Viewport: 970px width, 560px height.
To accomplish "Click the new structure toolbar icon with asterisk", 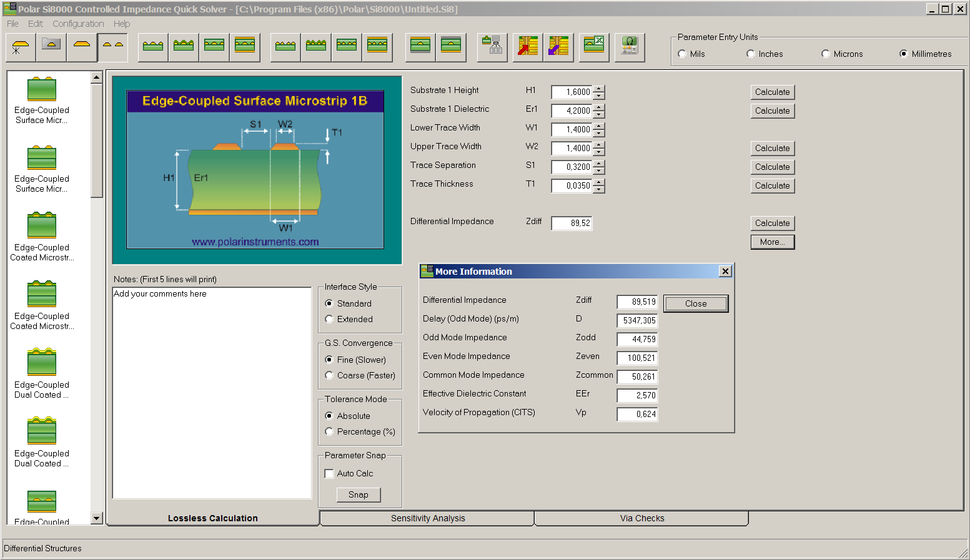I will [21, 47].
